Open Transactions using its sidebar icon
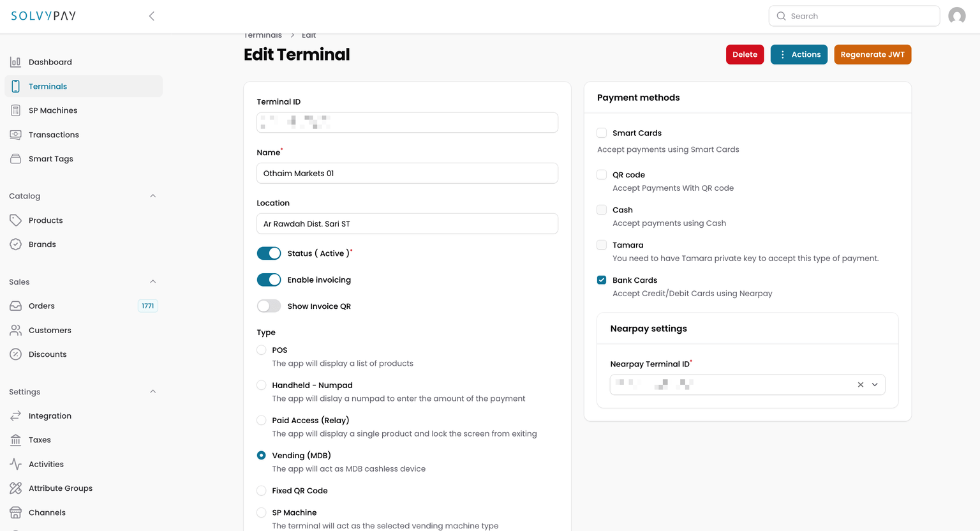The image size is (980, 531). tap(15, 134)
